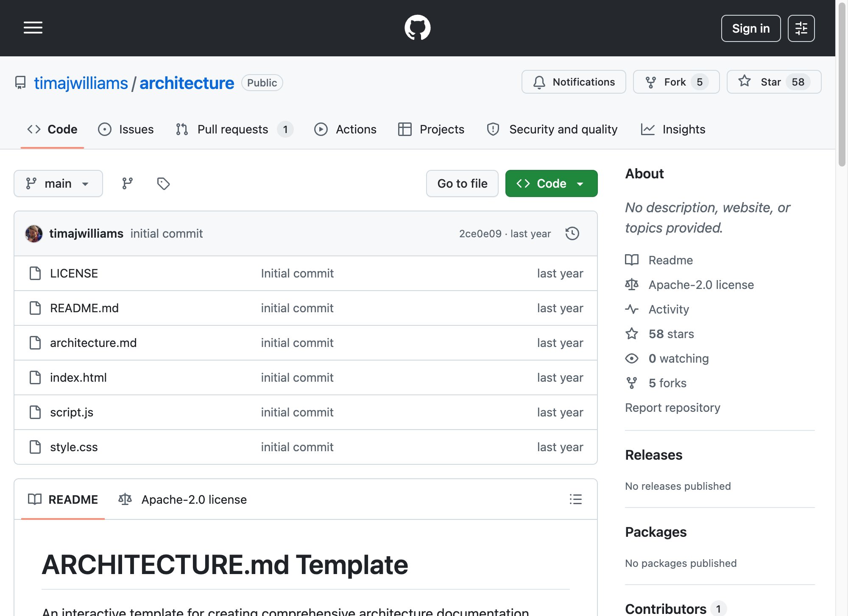The height and width of the screenshot is (616, 848).
Task: Click the file icon beside architecture.md
Action: (x=35, y=343)
